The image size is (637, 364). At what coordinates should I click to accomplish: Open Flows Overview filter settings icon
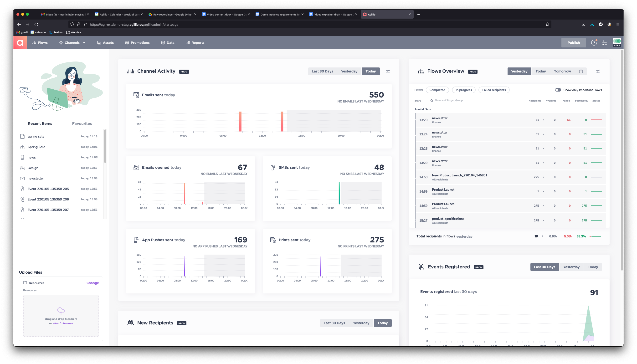pyautogui.click(x=598, y=72)
